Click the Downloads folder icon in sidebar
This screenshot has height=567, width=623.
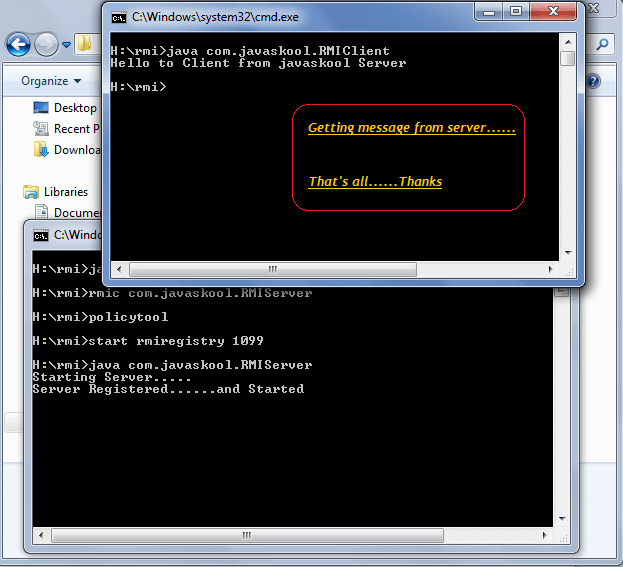coord(41,150)
